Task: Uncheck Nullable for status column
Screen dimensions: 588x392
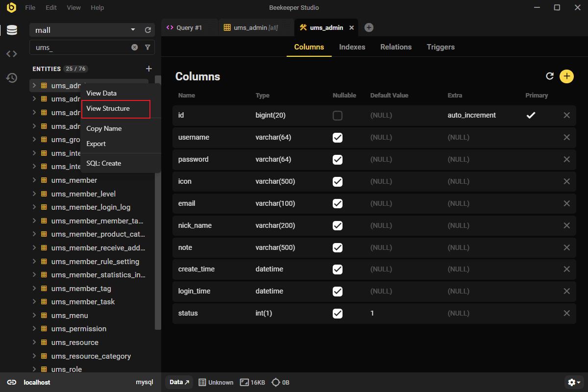Action: pyautogui.click(x=337, y=313)
